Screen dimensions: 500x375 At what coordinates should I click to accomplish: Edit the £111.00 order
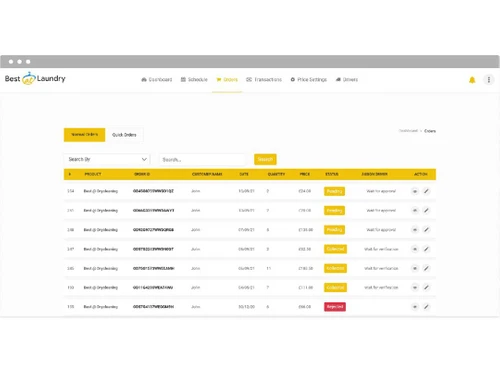(426, 287)
